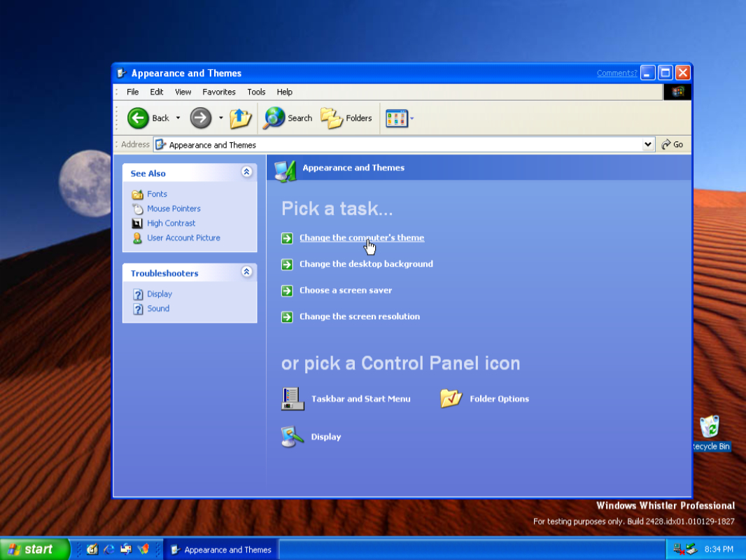Open the Tools menu
The height and width of the screenshot is (560, 746).
click(256, 92)
